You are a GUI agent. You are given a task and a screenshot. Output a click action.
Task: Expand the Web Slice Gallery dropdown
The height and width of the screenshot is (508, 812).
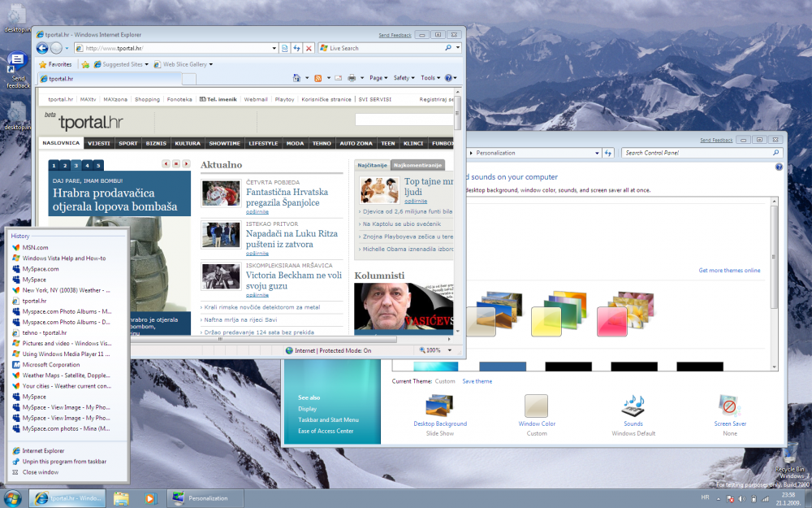click(x=211, y=64)
